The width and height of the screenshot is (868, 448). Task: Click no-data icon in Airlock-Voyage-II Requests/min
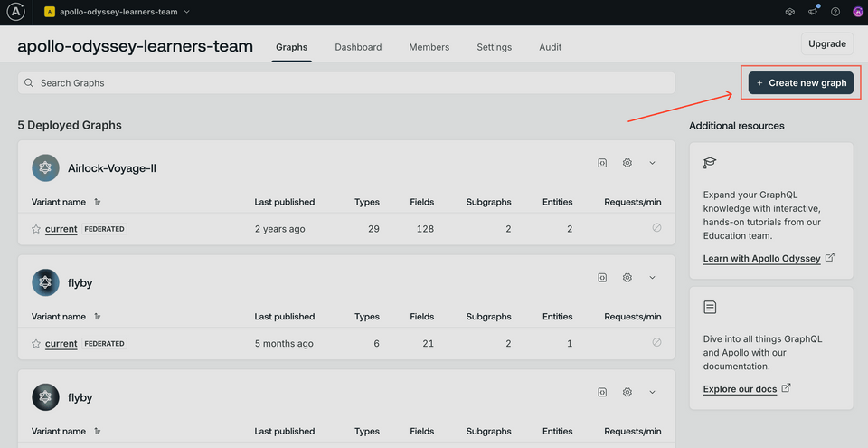[656, 228]
